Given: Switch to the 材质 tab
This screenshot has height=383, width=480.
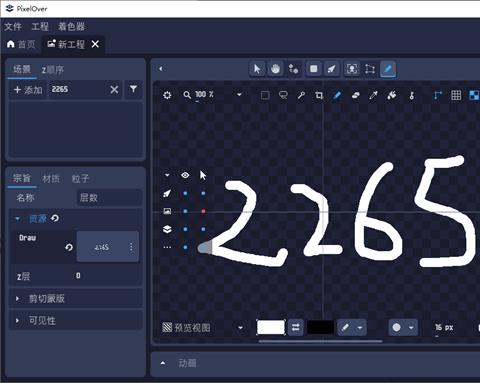Looking at the screenshot, I should (51, 179).
